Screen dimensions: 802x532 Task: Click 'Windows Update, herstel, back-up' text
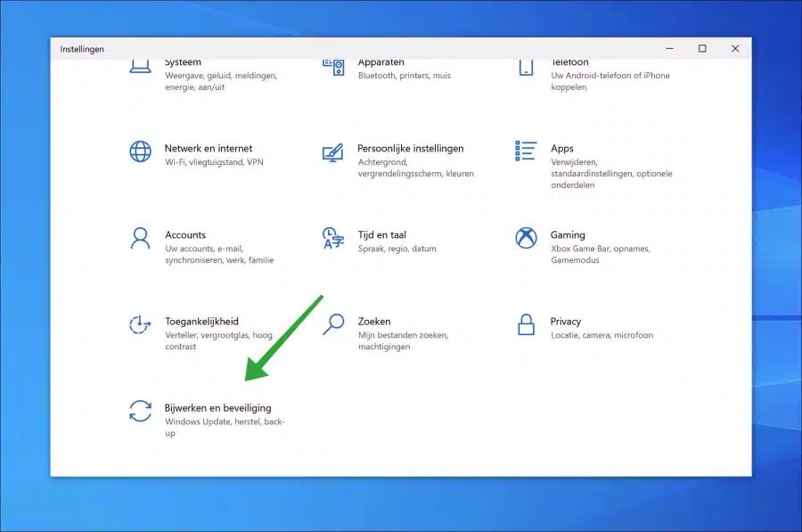point(225,427)
